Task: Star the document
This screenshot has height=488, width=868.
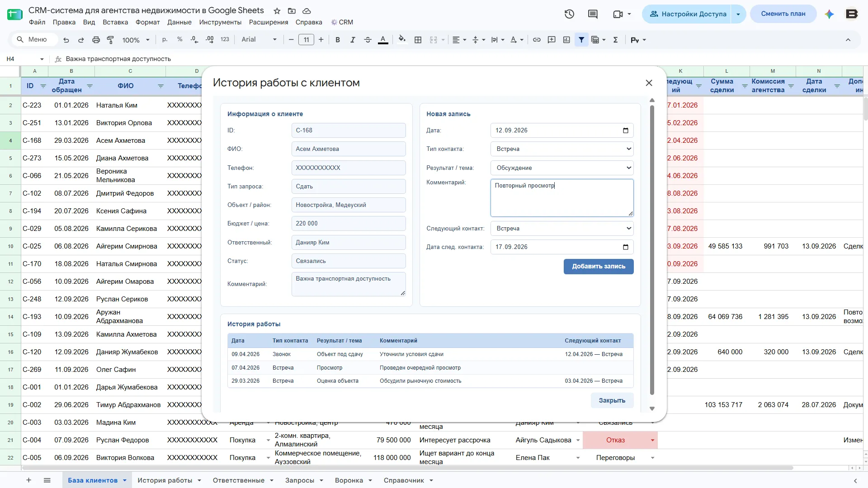Action: pyautogui.click(x=277, y=11)
